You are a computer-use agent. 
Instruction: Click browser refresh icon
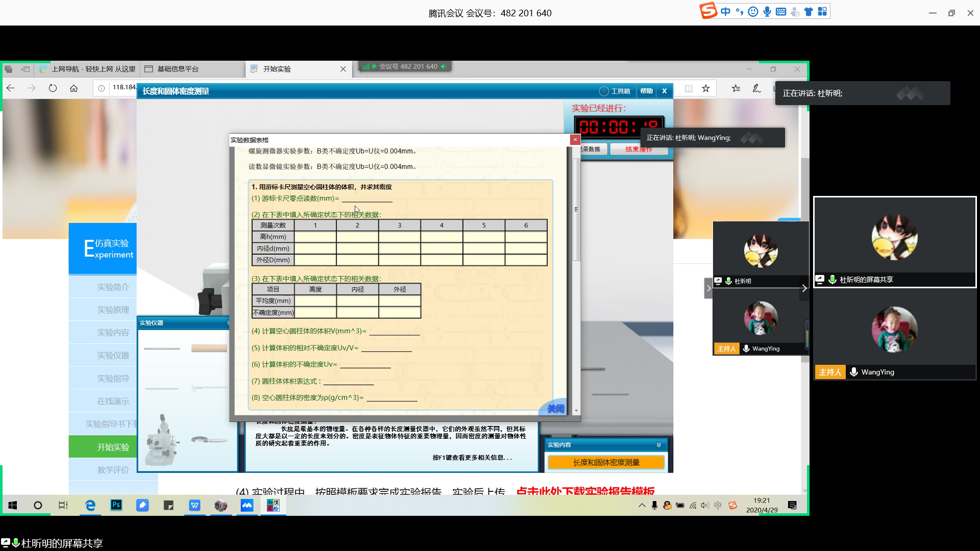(53, 88)
